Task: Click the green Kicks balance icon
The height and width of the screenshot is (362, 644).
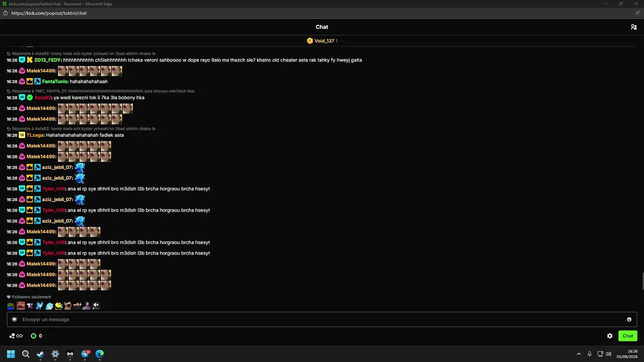Action: pyautogui.click(x=34, y=336)
